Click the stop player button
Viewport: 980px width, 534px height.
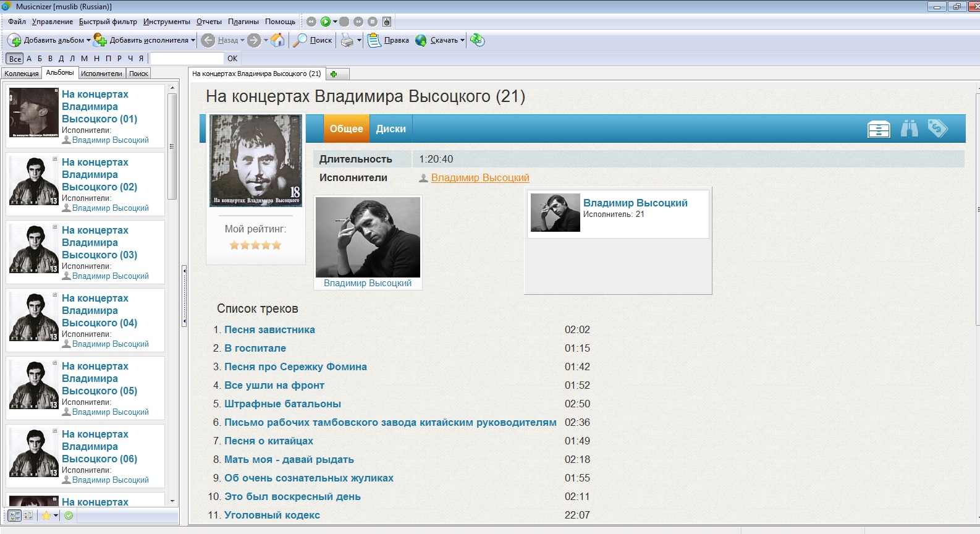pos(373,22)
